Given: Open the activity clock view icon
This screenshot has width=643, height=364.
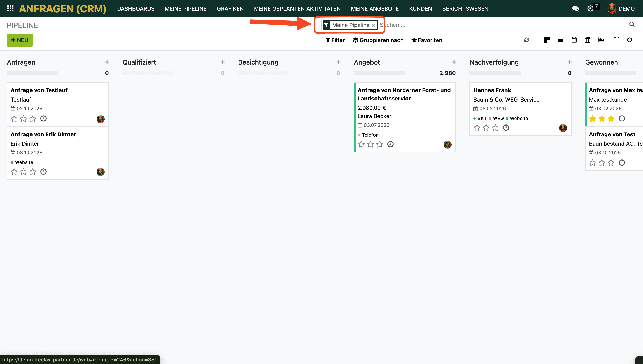Looking at the screenshot, I should pyautogui.click(x=629, y=40).
